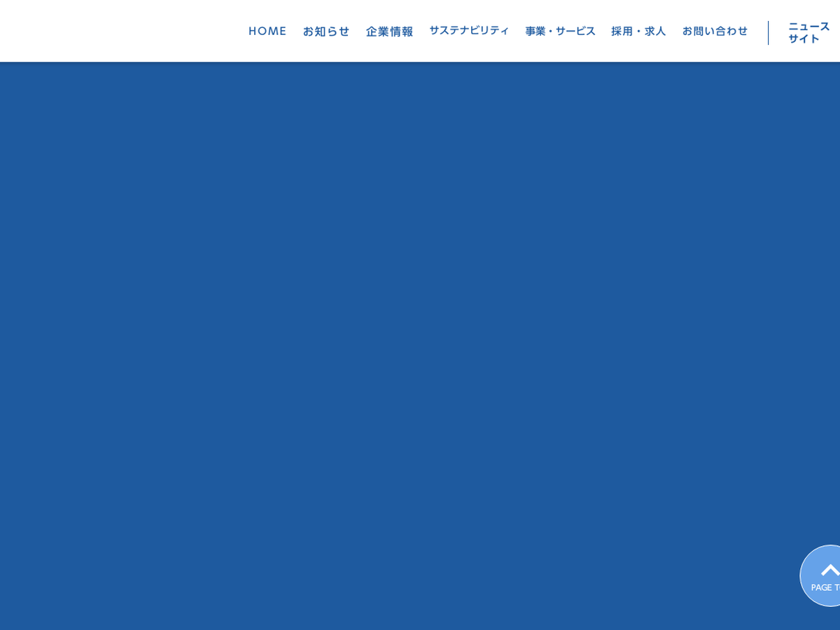Viewport: 840px width, 630px height.
Task: Expand the サステナビリティ navigation entry
Action: coord(469,31)
